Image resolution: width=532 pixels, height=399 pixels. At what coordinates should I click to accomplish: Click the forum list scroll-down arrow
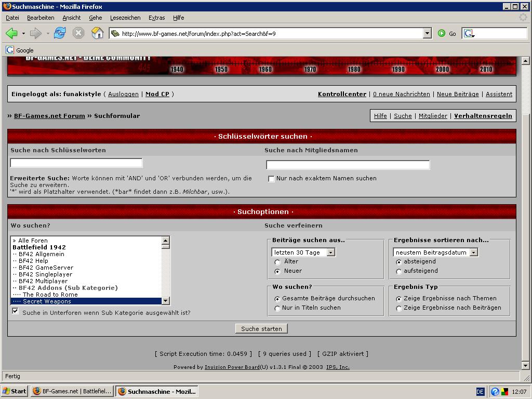point(166,301)
